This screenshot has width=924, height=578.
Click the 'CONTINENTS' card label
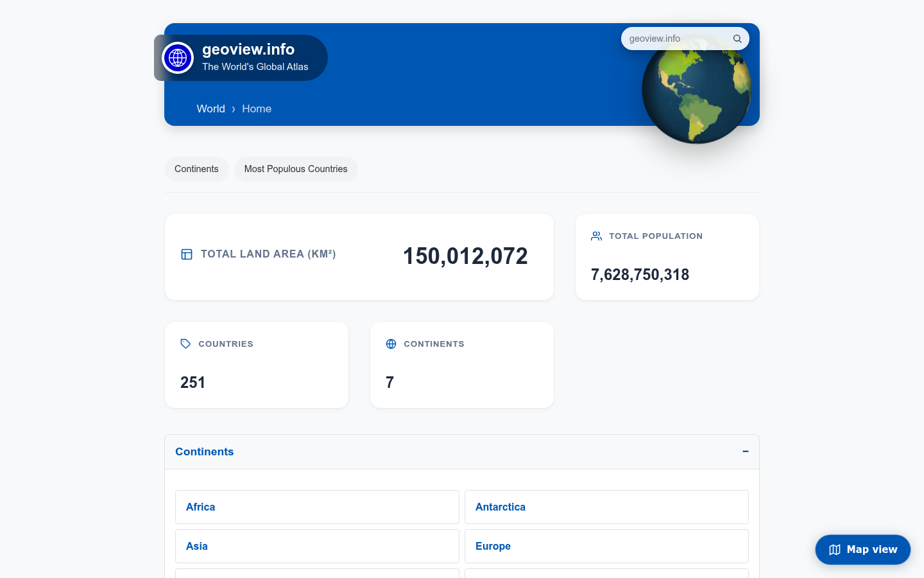point(434,344)
